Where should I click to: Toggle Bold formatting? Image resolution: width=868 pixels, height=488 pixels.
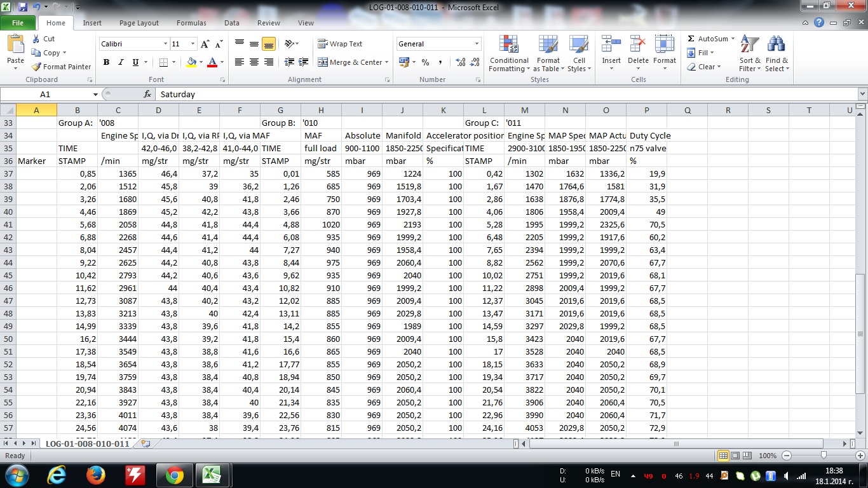(x=106, y=62)
